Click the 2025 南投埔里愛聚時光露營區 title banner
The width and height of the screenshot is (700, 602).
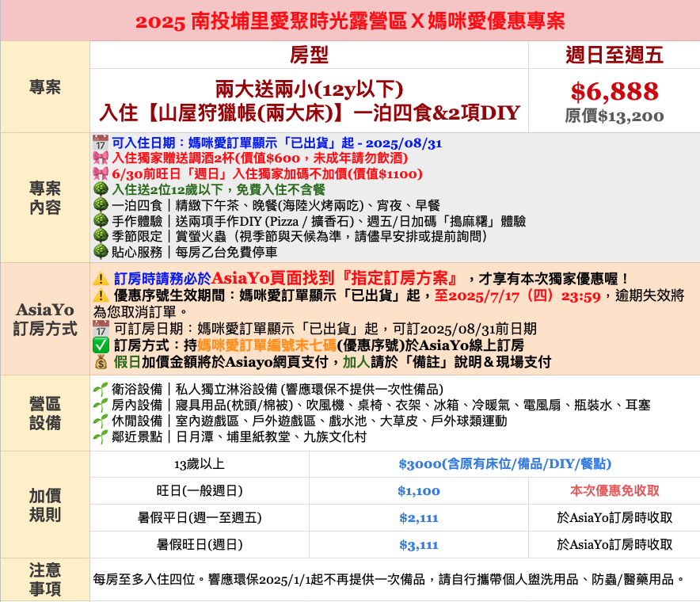[x=350, y=21]
